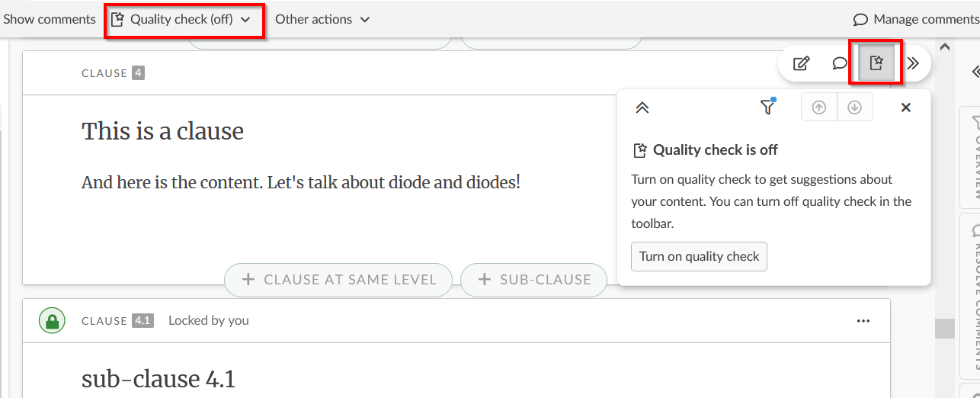Click the double left chevron on sidebar

[975, 72]
